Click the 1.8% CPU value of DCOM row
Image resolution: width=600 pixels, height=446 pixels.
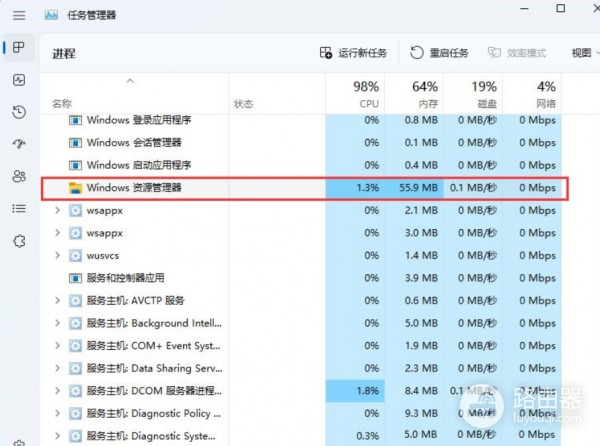tap(368, 391)
